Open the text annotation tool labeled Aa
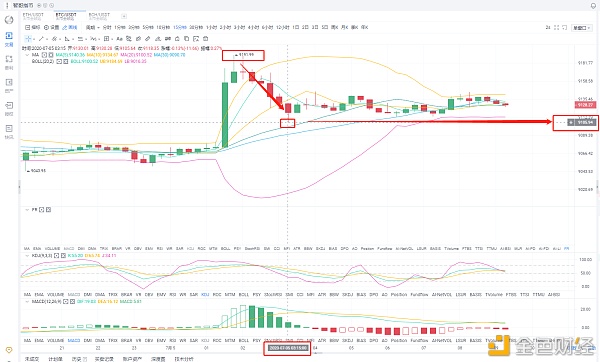Screen dimensions: 600x362 119,39
